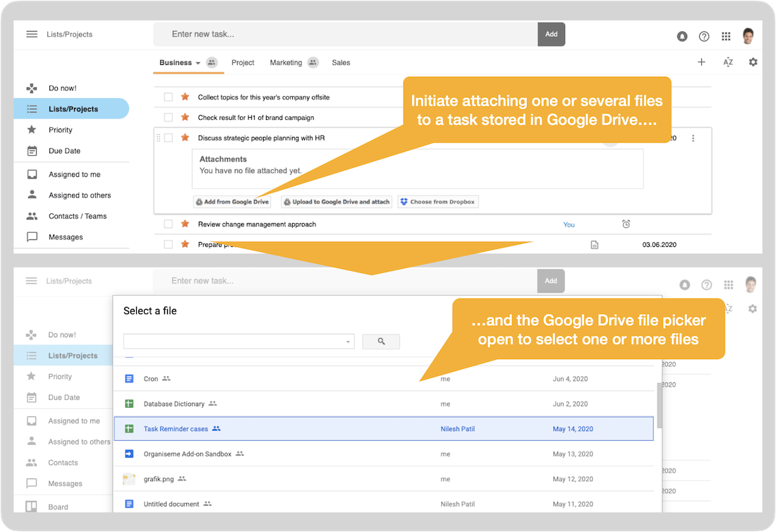Open the Google apps grid
Viewport: 776px width, 532px height.
tap(725, 36)
